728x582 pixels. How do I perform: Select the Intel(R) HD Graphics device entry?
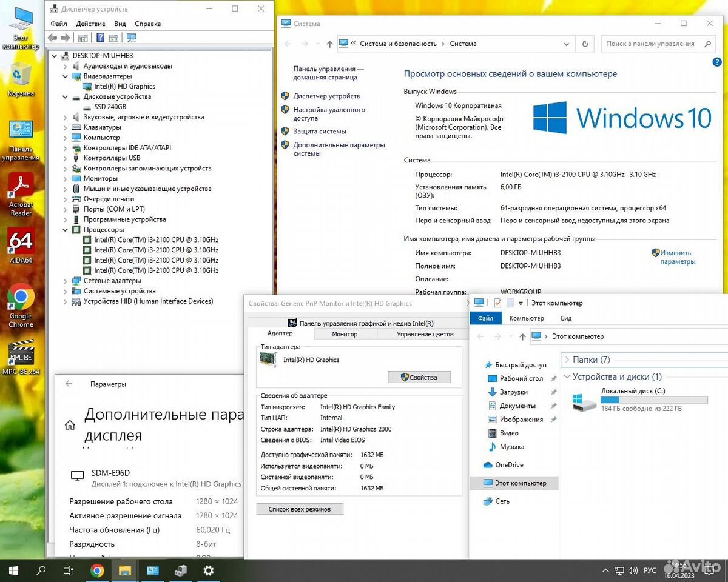click(124, 87)
